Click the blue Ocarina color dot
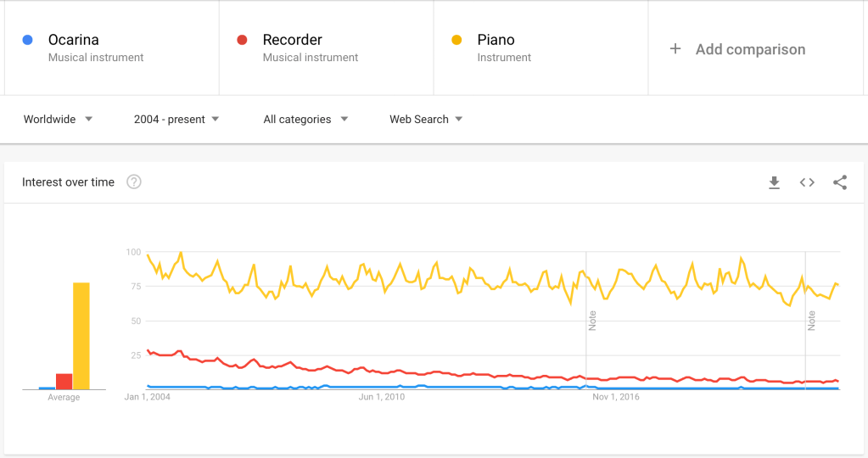 click(28, 40)
